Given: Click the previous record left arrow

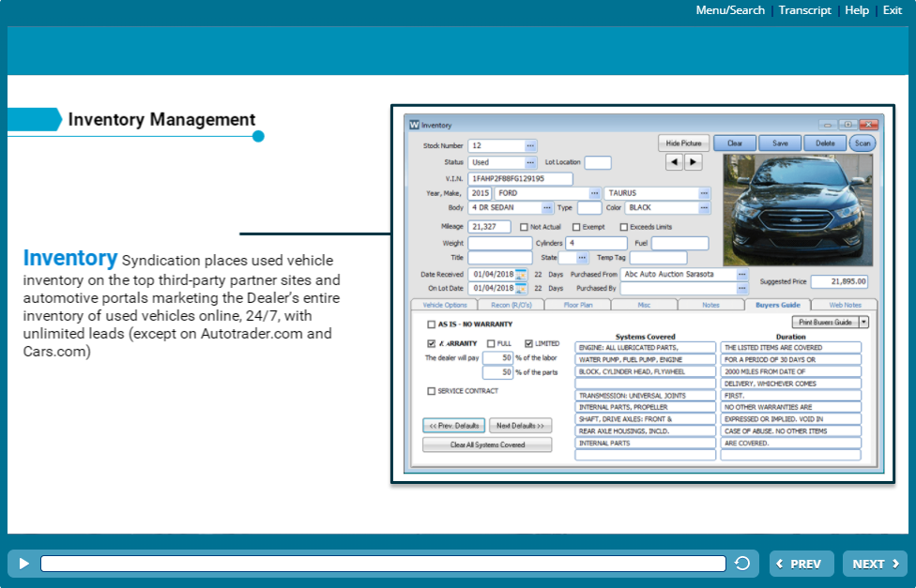Looking at the screenshot, I should (x=674, y=162).
